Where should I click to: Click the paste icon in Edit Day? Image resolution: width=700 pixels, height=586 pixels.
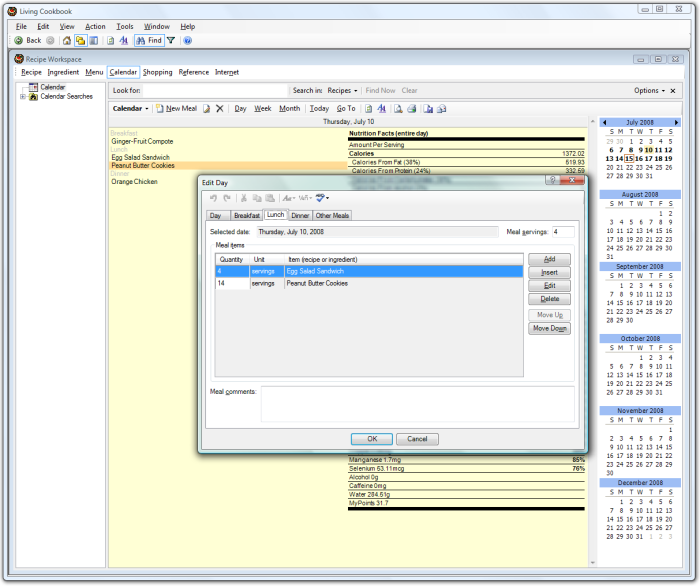pyautogui.click(x=270, y=198)
